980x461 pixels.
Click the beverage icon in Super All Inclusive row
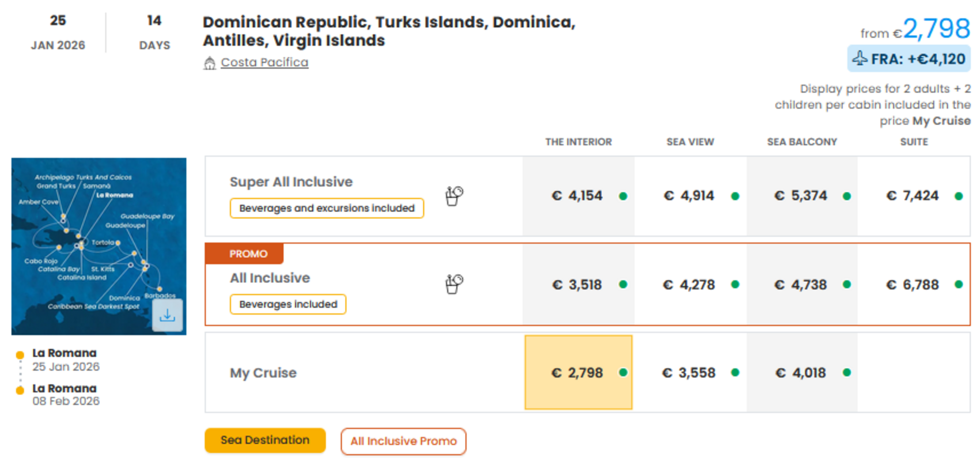click(x=453, y=195)
